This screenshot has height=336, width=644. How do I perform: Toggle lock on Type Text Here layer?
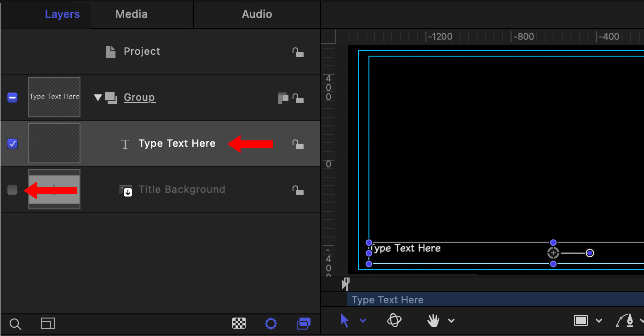click(x=298, y=144)
